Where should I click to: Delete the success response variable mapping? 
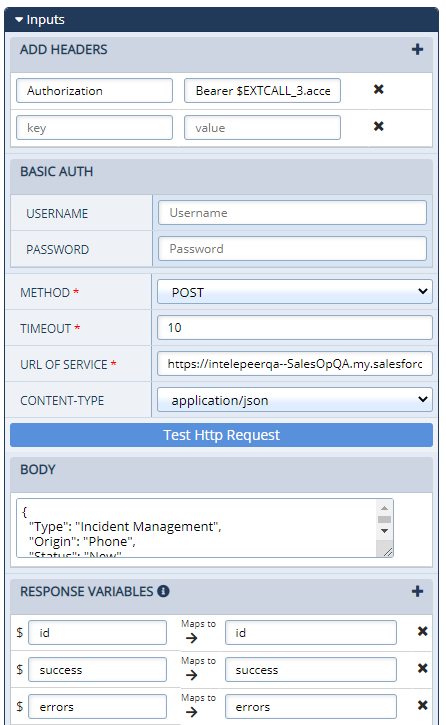tap(422, 668)
